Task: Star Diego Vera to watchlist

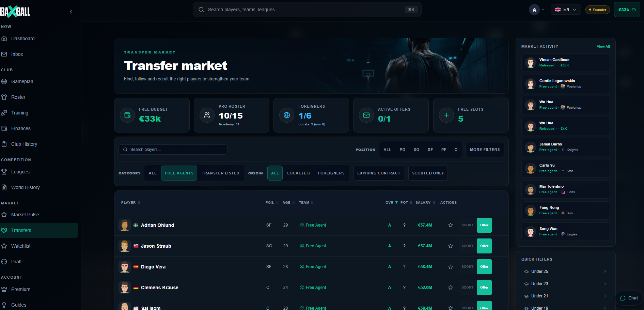Action: coord(451,267)
